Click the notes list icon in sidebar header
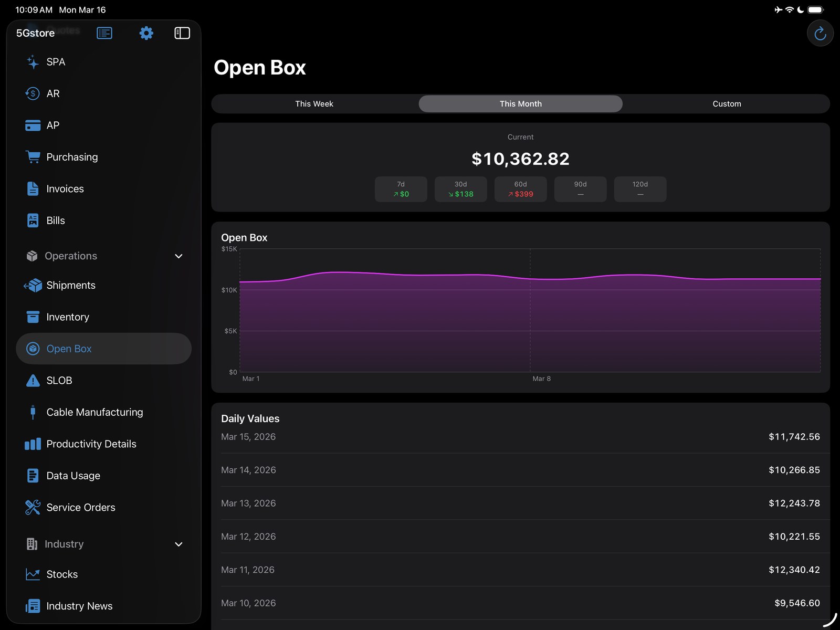 tap(104, 33)
